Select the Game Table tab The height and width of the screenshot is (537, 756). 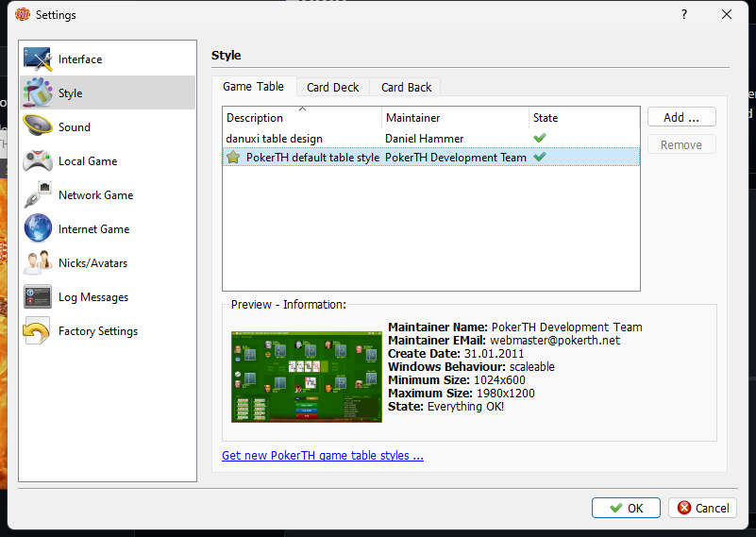[253, 86]
